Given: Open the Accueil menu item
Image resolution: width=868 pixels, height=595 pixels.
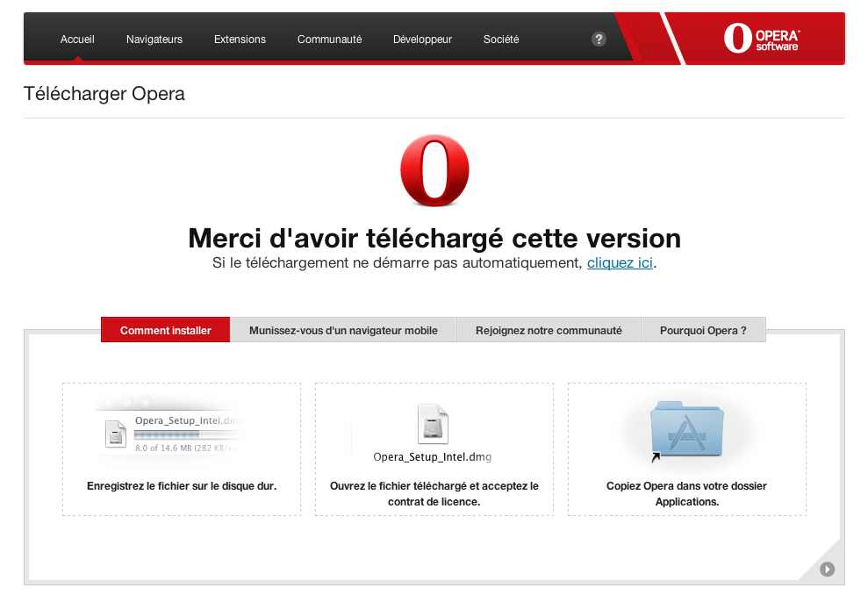Looking at the screenshot, I should tap(77, 39).
